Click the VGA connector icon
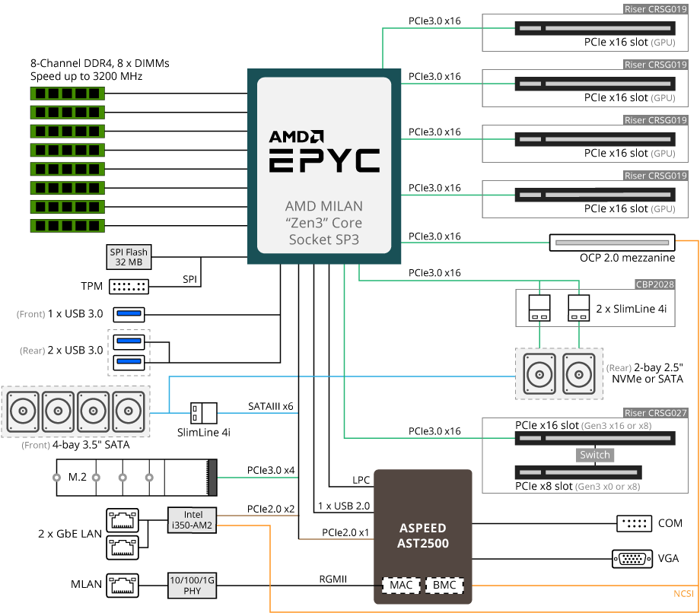Viewport: 700px width, 616px height. click(631, 559)
